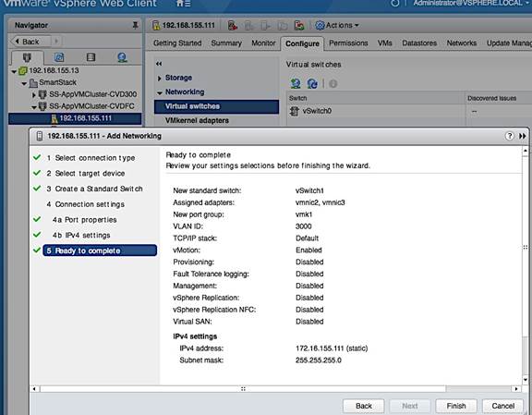
Task: Click the refresh icon in top header
Action: (395, 3)
